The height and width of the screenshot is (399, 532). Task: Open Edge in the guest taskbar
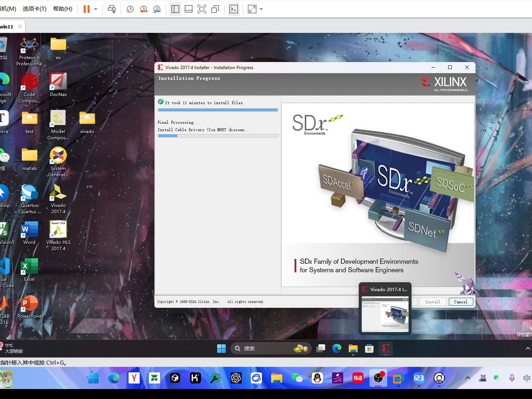coord(337,348)
